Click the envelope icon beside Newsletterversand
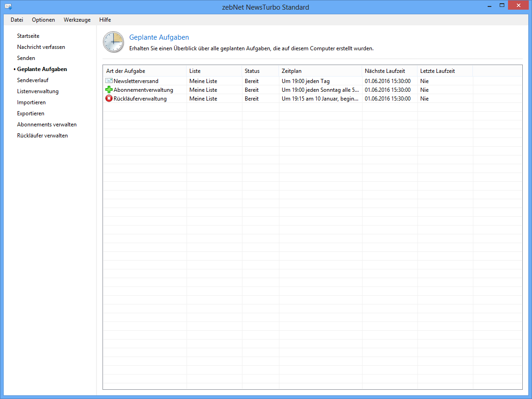The width and height of the screenshot is (532, 399). [x=109, y=81]
